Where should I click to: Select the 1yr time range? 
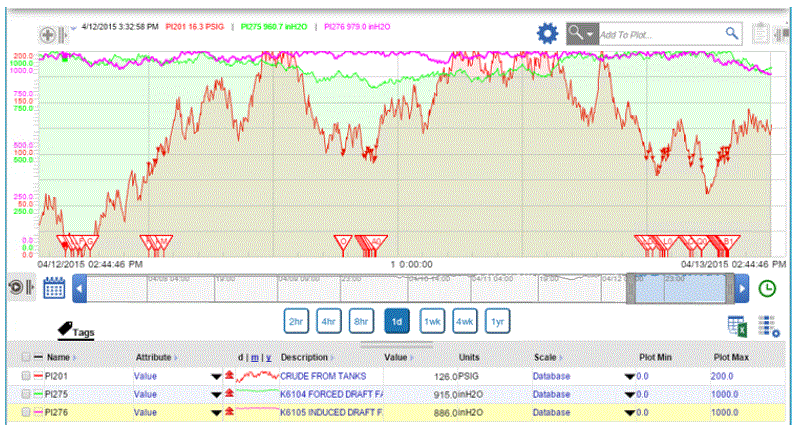pos(498,322)
